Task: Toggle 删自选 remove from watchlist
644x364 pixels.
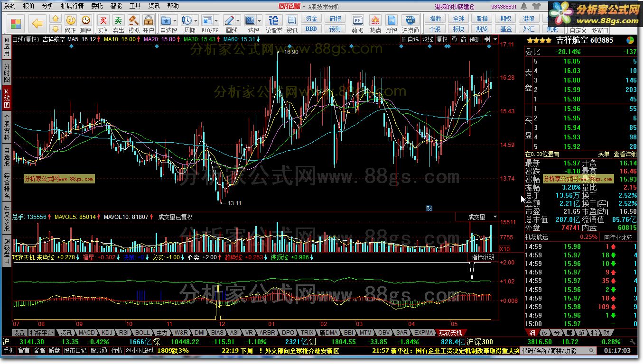Action: pyautogui.click(x=411, y=40)
